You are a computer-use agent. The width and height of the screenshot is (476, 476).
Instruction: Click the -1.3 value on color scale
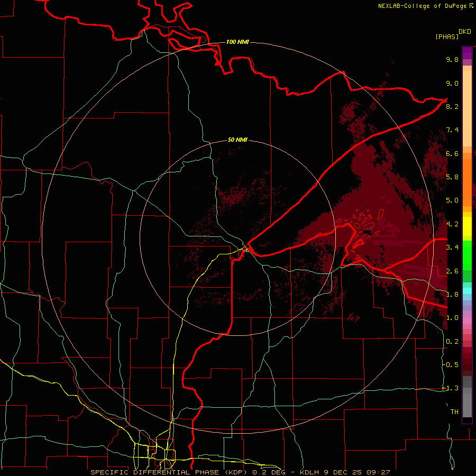[451, 388]
